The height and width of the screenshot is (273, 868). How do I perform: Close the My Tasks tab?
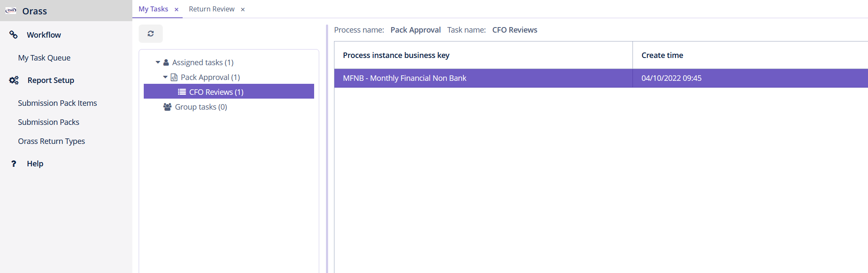(x=177, y=10)
